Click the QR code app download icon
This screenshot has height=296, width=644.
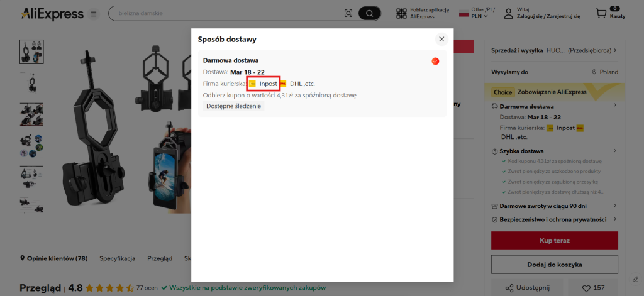click(401, 14)
